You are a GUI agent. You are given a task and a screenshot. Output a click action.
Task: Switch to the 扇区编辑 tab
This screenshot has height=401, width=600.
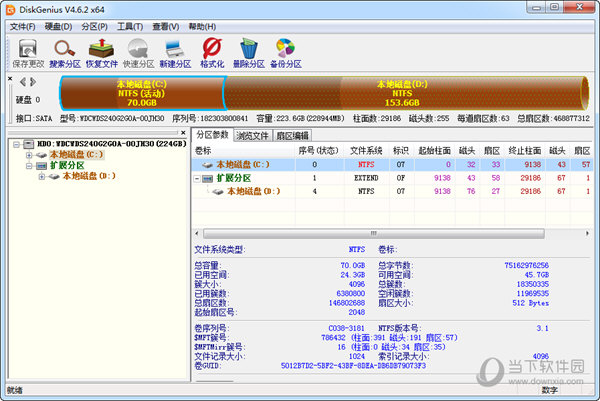click(292, 135)
